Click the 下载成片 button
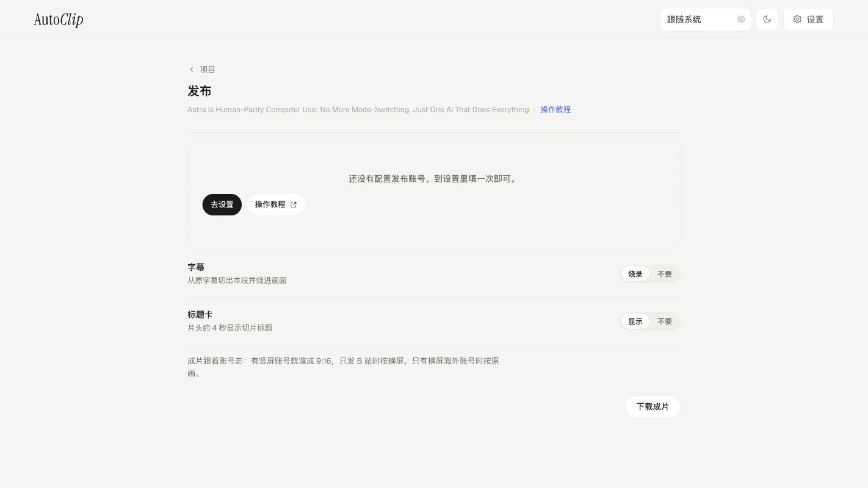 [653, 407]
